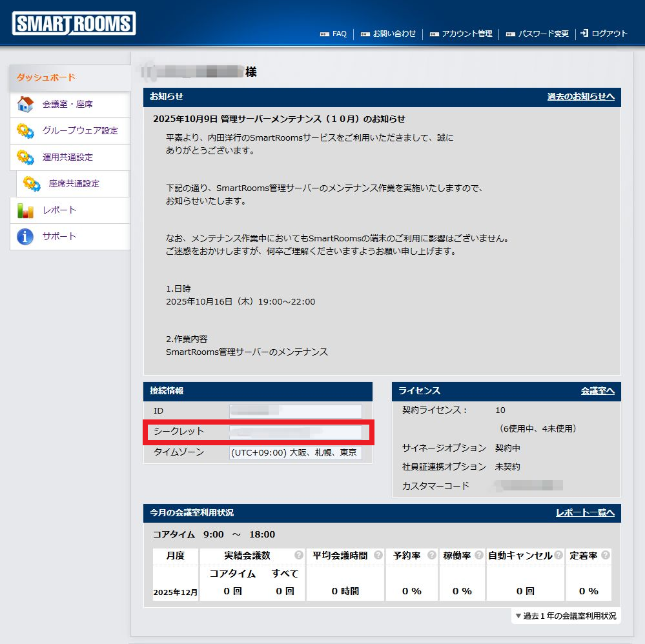
Task: Click the シークレット input field
Action: 296,432
